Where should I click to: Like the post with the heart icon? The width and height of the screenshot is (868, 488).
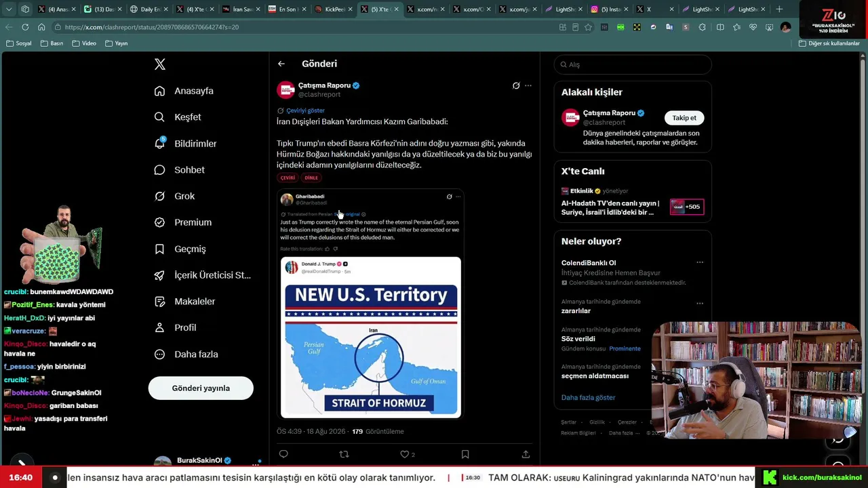point(405,454)
